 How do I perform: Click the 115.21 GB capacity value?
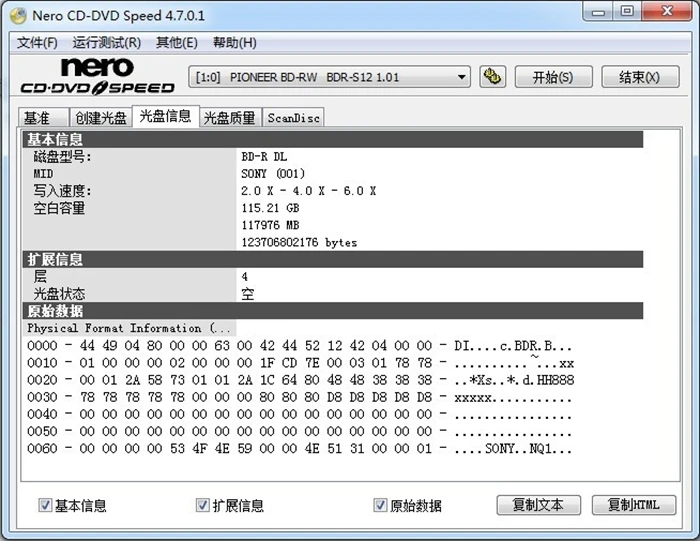[x=270, y=208]
